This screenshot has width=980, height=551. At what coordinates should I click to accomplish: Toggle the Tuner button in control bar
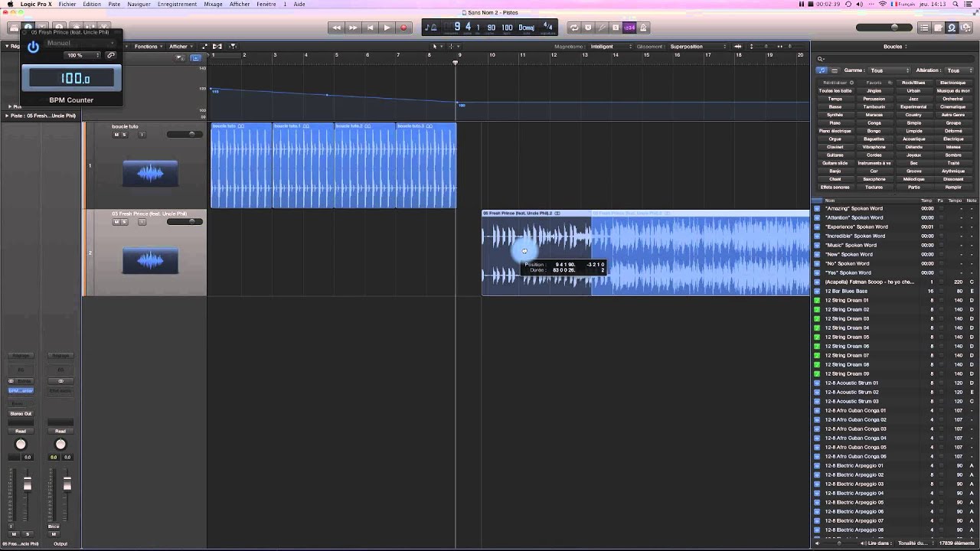pos(602,28)
